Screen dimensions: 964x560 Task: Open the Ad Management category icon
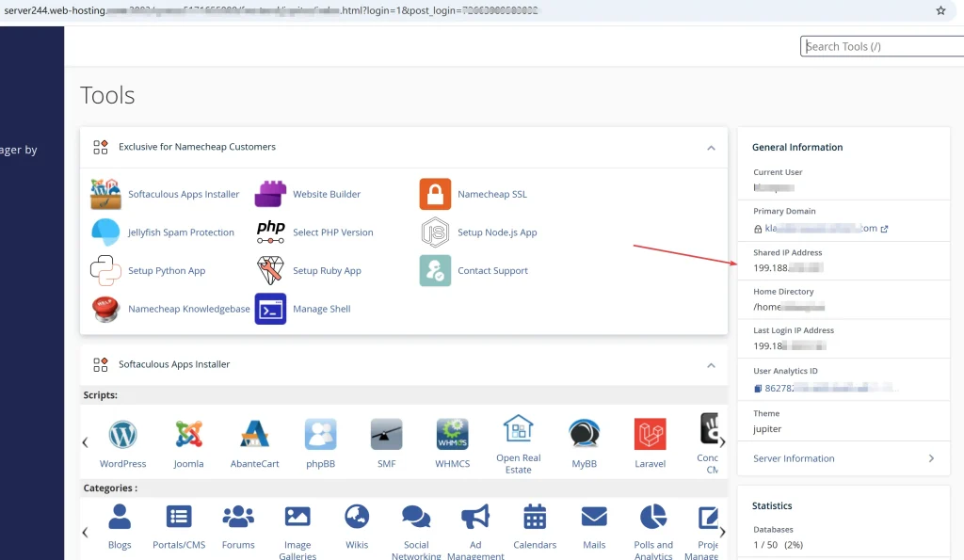click(x=475, y=517)
